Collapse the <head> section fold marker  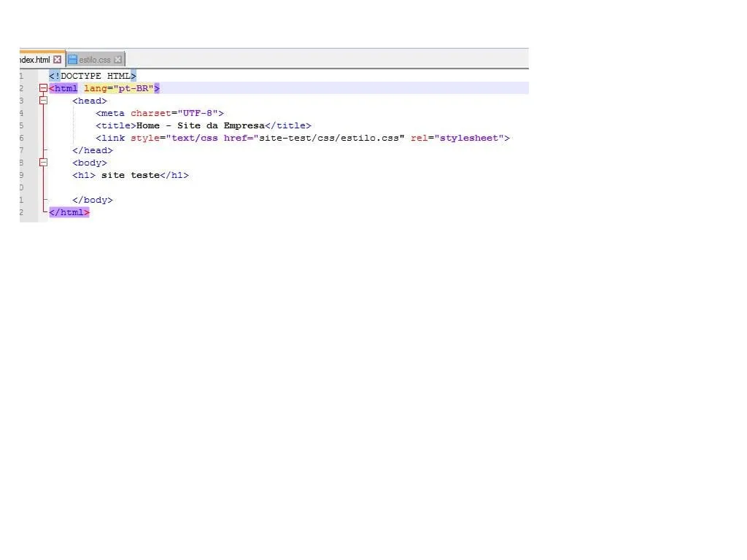(x=43, y=101)
